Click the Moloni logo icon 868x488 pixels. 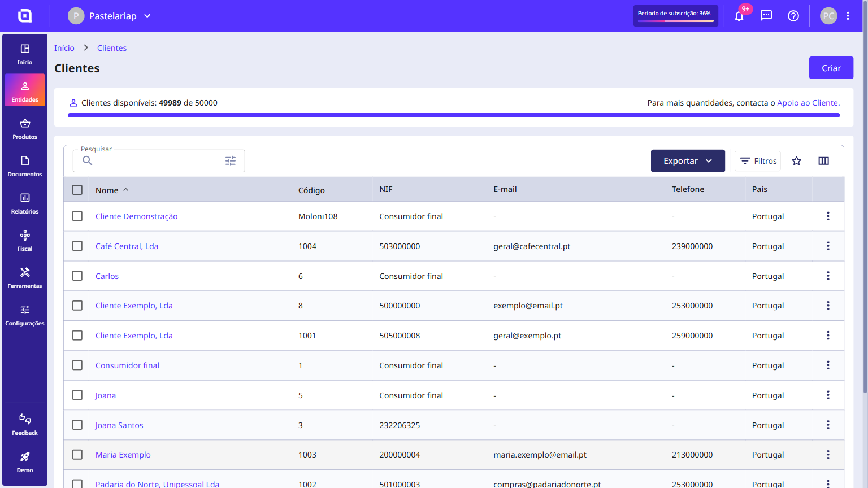[x=25, y=16]
